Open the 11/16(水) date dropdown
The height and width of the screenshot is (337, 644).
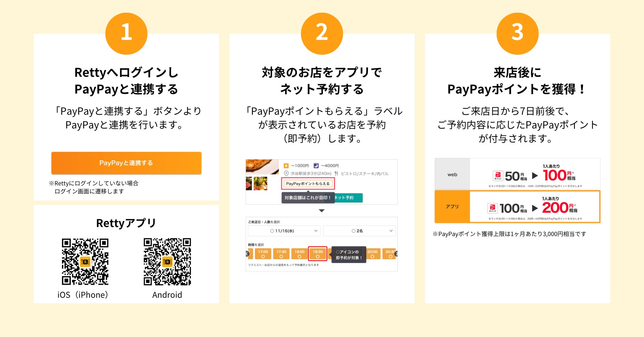[284, 231]
